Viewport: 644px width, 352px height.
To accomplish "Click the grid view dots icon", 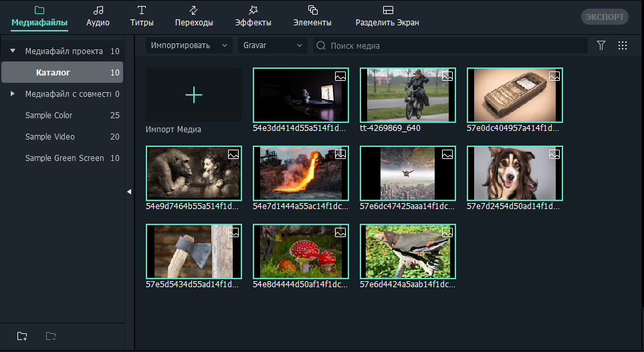I will click(x=623, y=45).
